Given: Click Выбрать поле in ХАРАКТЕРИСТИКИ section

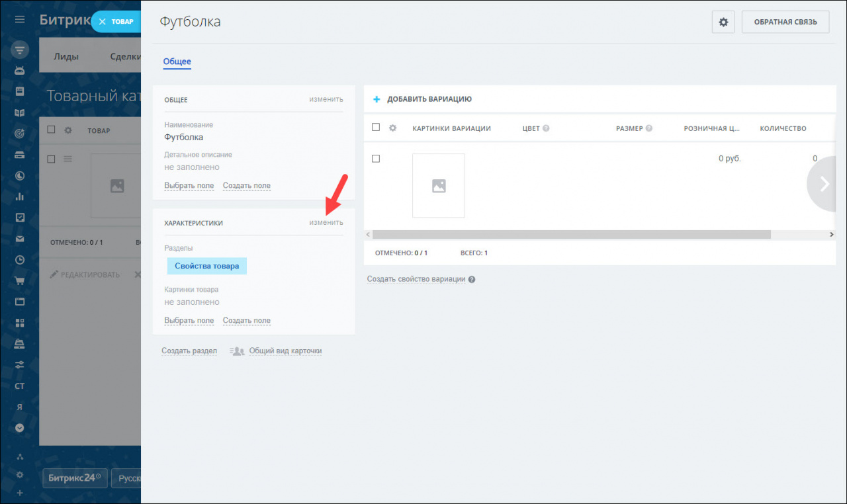Looking at the screenshot, I should click(189, 321).
